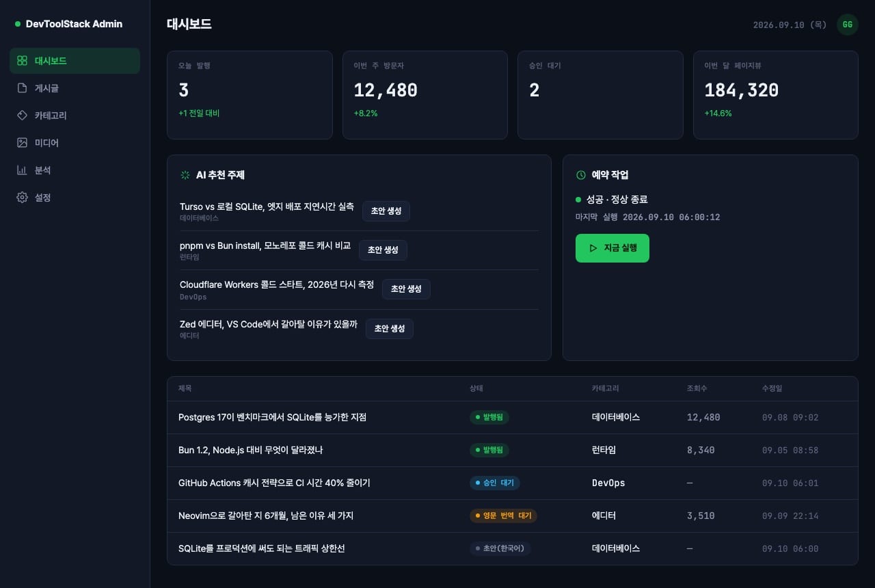Select the SQLite를 프로덕션에 써도 되는 post
This screenshot has height=588, width=875.
(x=261, y=548)
